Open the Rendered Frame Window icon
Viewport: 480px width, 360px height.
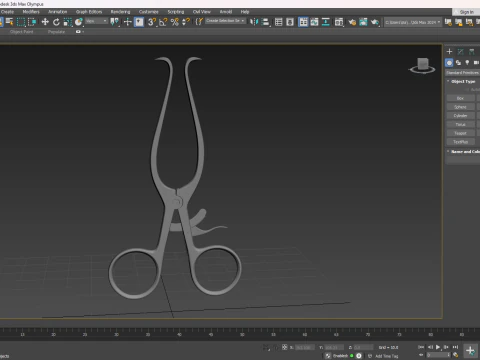363,22
